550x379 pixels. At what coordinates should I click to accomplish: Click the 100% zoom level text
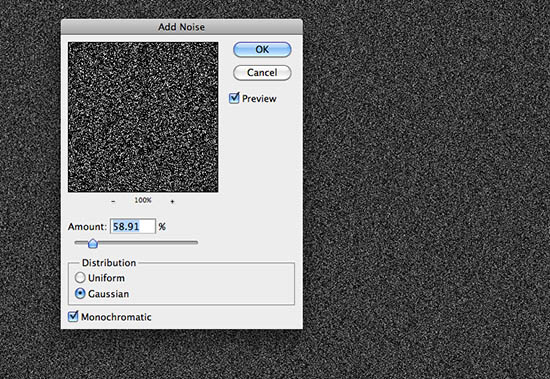[x=143, y=200]
